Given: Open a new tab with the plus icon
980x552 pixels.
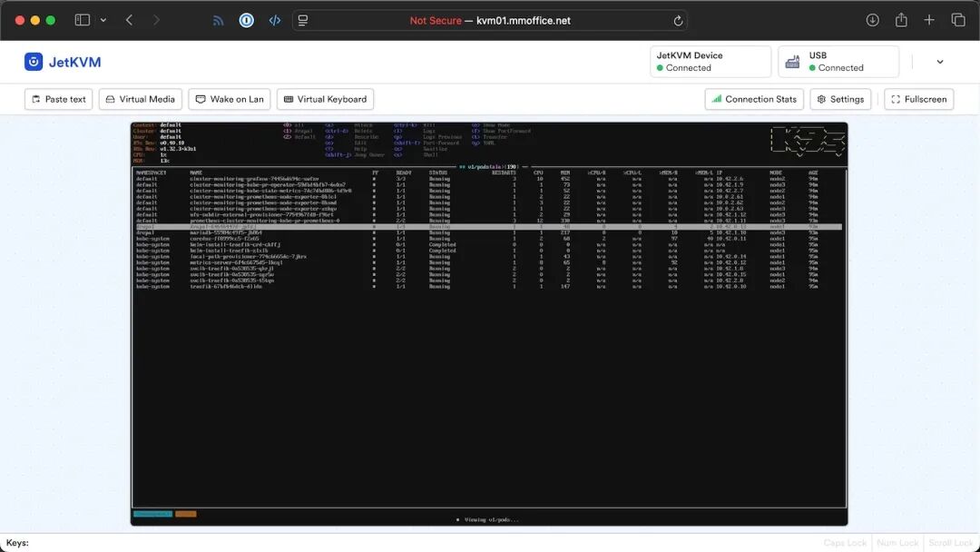Looking at the screenshot, I should [x=928, y=19].
